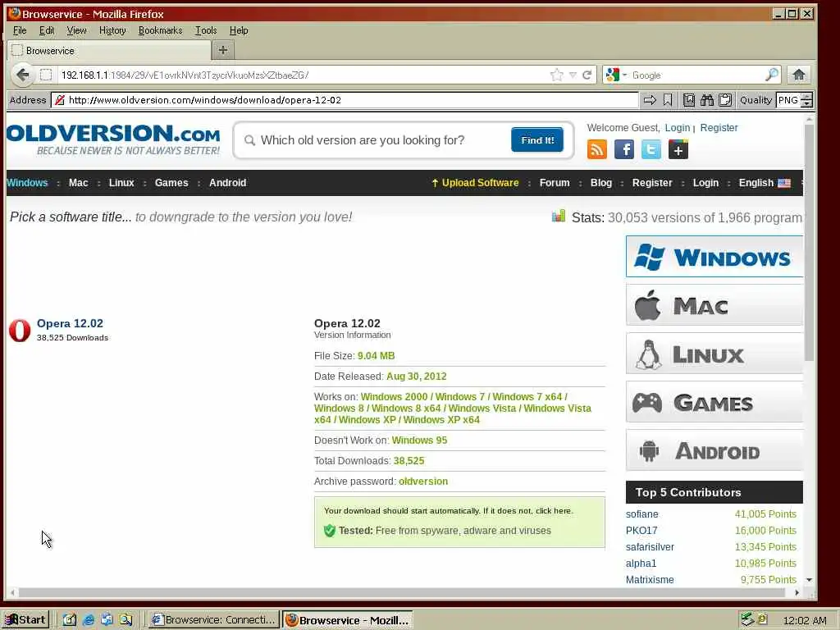The height and width of the screenshot is (630, 840).
Task: Open the Bookmarks menu
Action: 160,30
